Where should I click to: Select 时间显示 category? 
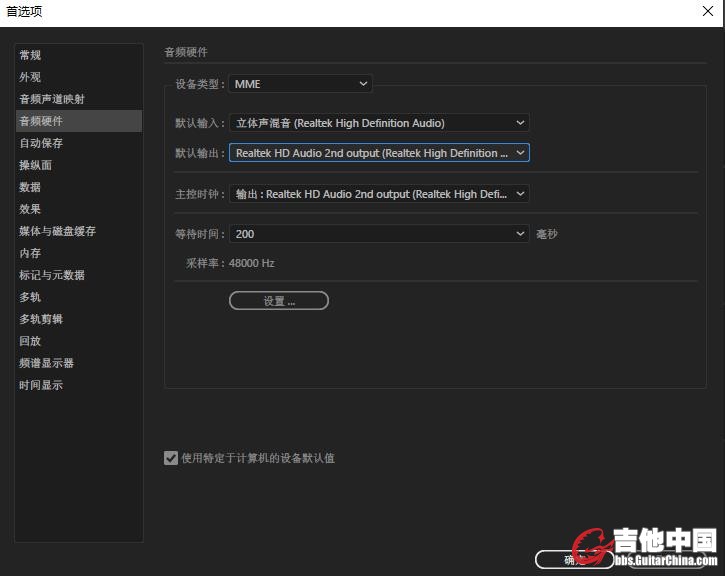(41, 385)
